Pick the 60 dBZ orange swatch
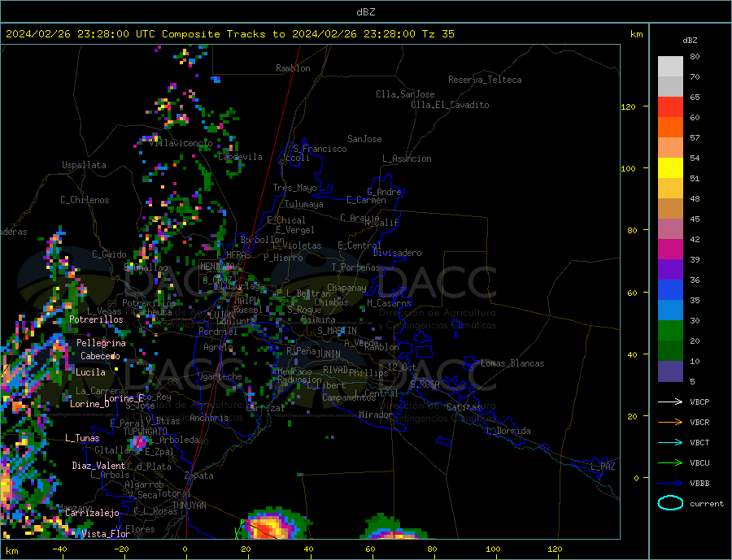This screenshot has height=560, width=732. pos(670,128)
